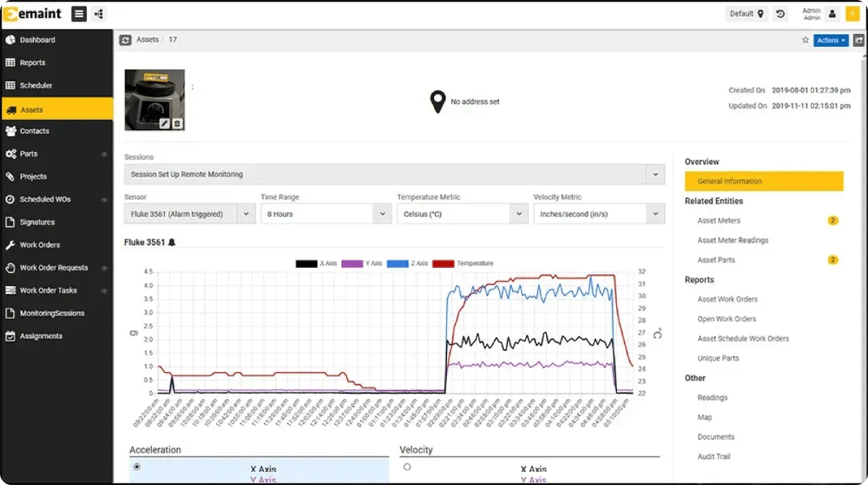Open the Map link under Other
Image resolution: width=868 pixels, height=485 pixels.
pos(705,417)
